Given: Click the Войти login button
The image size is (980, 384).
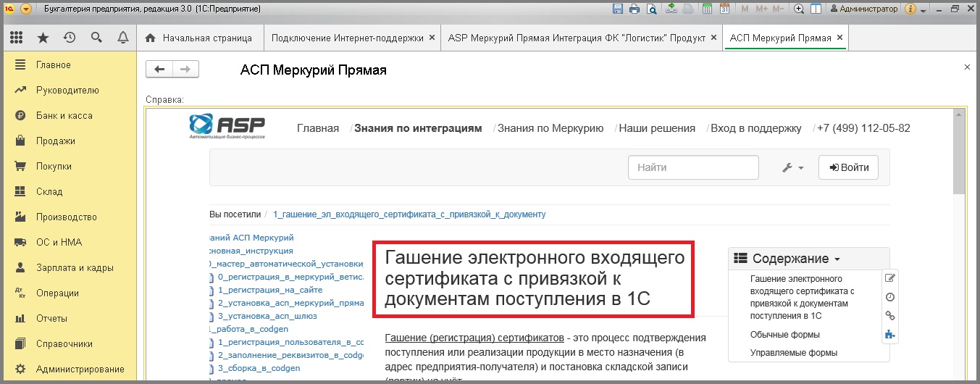Looking at the screenshot, I should 849,167.
